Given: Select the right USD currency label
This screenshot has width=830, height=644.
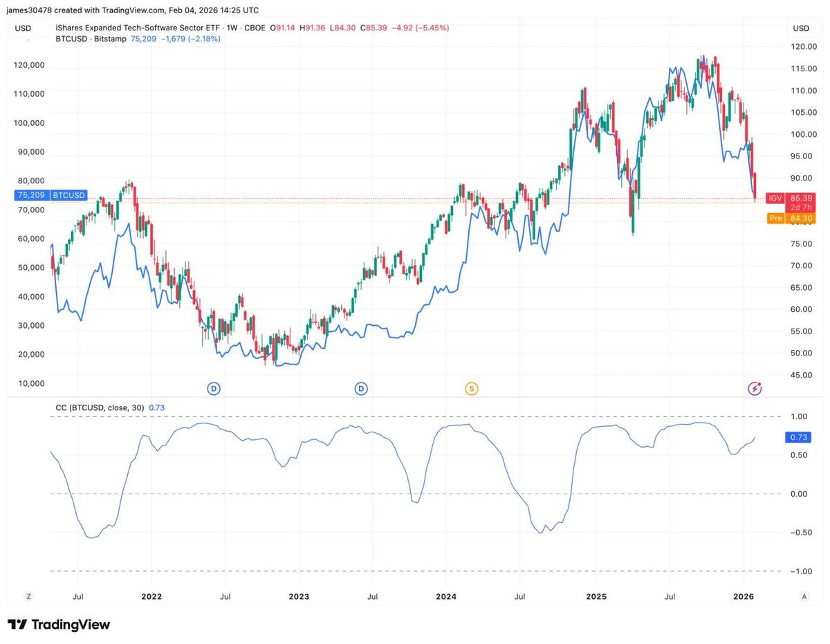Looking at the screenshot, I should pos(800,28).
